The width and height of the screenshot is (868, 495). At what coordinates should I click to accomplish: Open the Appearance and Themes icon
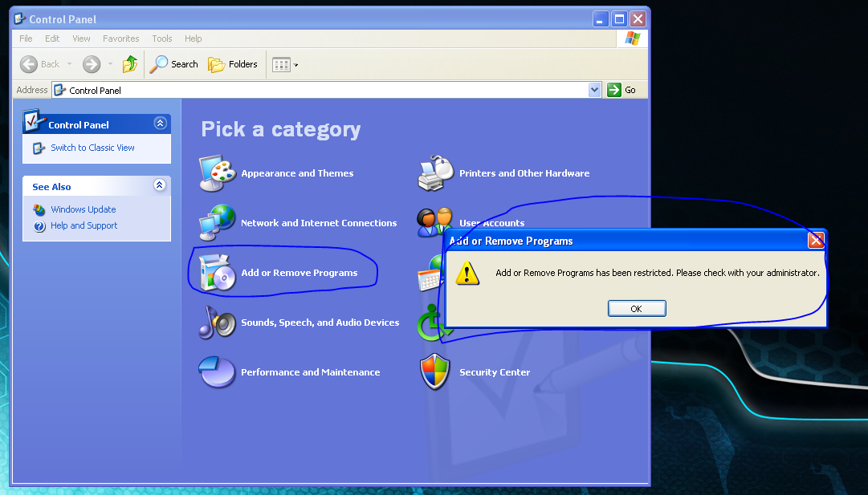tap(218, 173)
